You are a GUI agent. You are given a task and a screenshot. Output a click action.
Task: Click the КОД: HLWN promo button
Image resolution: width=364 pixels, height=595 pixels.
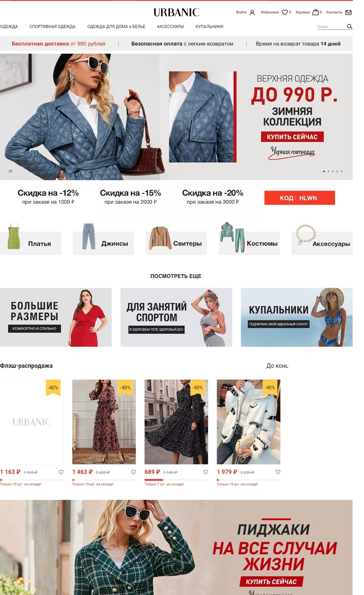coord(300,198)
